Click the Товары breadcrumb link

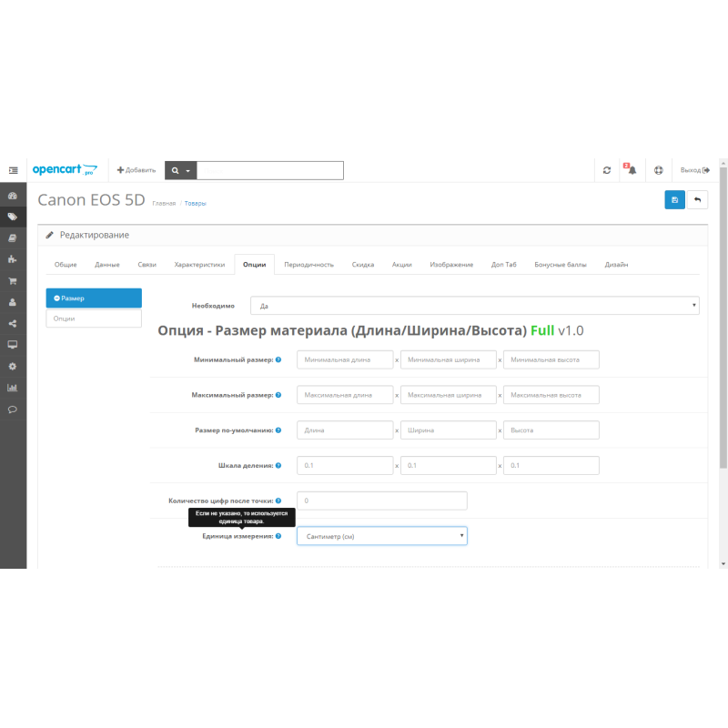195,203
